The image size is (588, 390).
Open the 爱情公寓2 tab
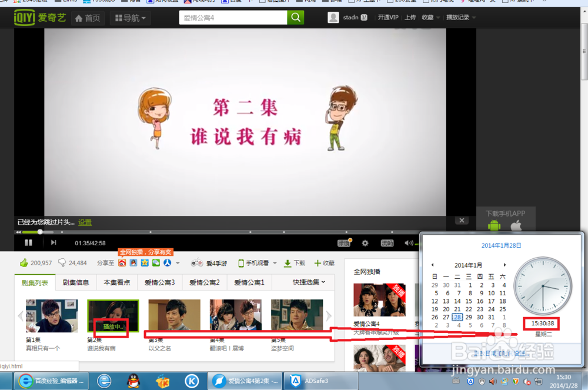click(205, 282)
